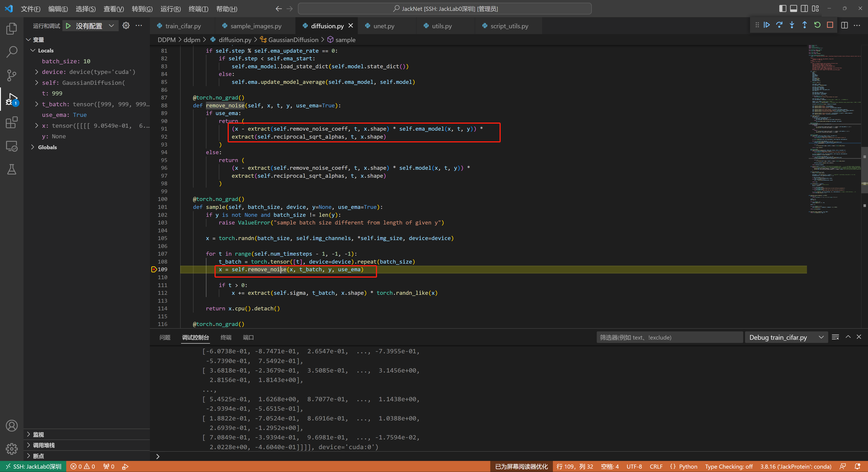Click the 3.8.16 conda interpreter selector
This screenshot has height=472, width=868.
point(796,466)
